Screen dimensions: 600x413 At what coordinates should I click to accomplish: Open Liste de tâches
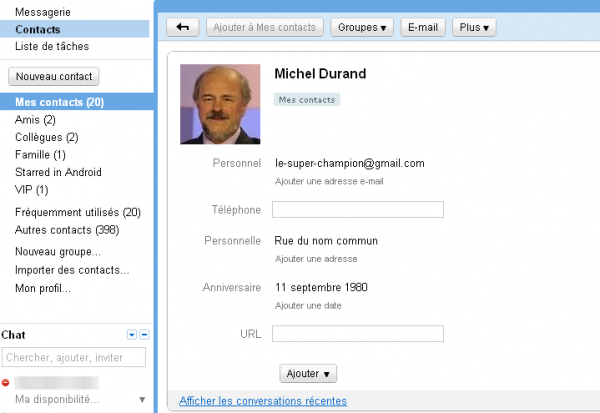click(x=50, y=45)
